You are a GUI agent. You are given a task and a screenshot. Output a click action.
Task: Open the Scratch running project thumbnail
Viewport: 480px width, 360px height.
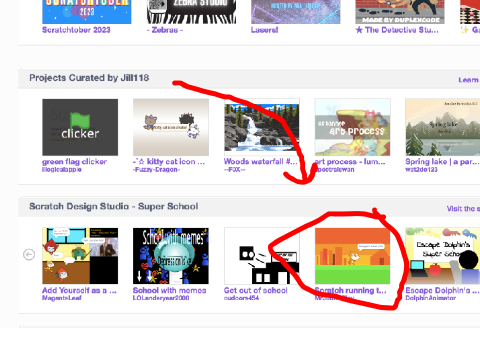tap(353, 256)
